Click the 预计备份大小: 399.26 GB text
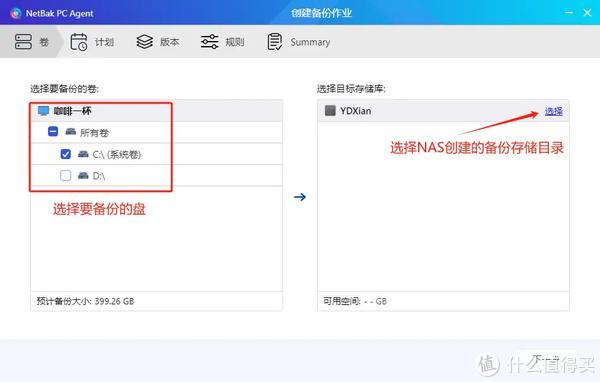 click(x=85, y=301)
